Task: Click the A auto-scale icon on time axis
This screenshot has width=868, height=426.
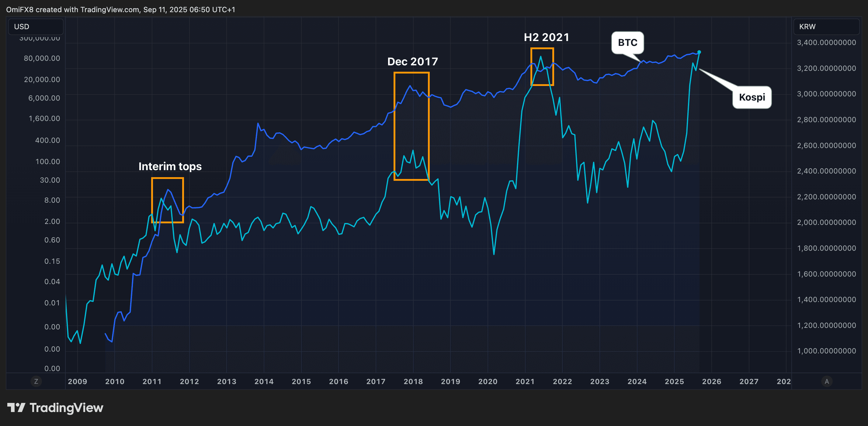Action: [827, 382]
